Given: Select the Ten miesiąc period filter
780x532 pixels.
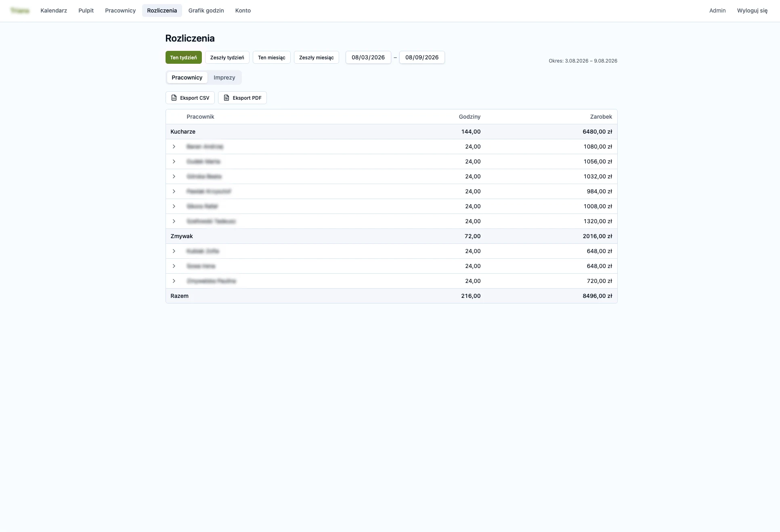Looking at the screenshot, I should pos(271,57).
